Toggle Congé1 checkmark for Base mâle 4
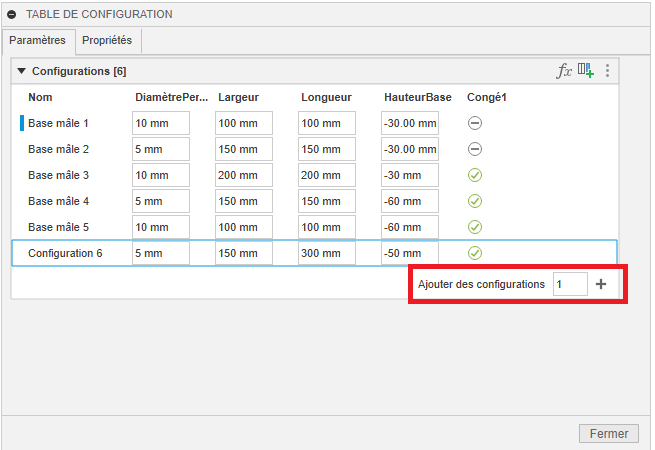Viewport: 655px width, 450px height. (475, 201)
